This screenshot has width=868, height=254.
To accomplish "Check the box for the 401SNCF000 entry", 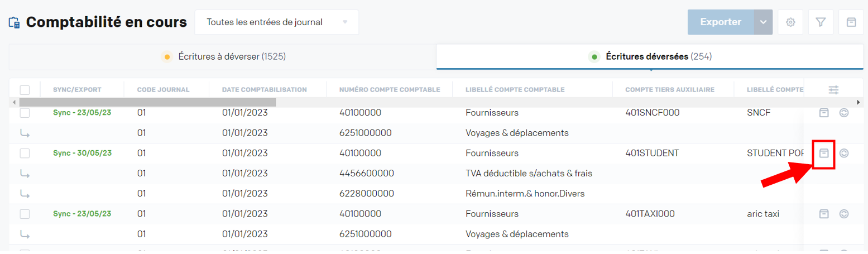I will pyautogui.click(x=25, y=113).
